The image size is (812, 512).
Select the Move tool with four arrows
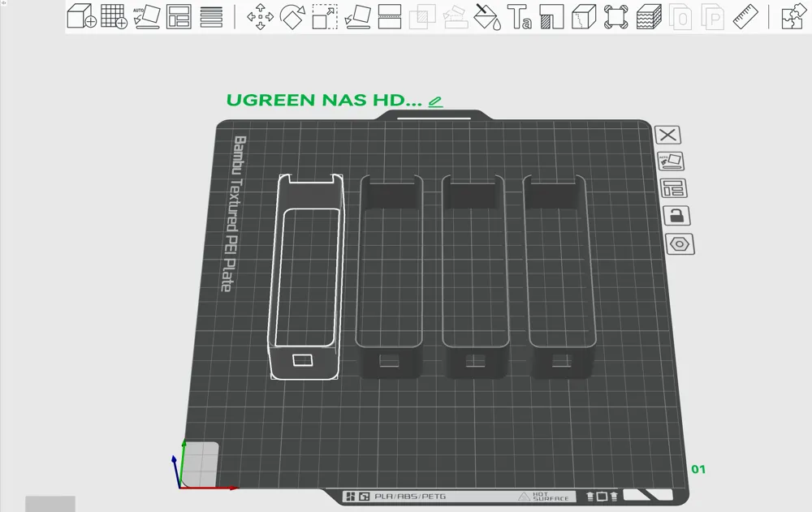[260, 16]
